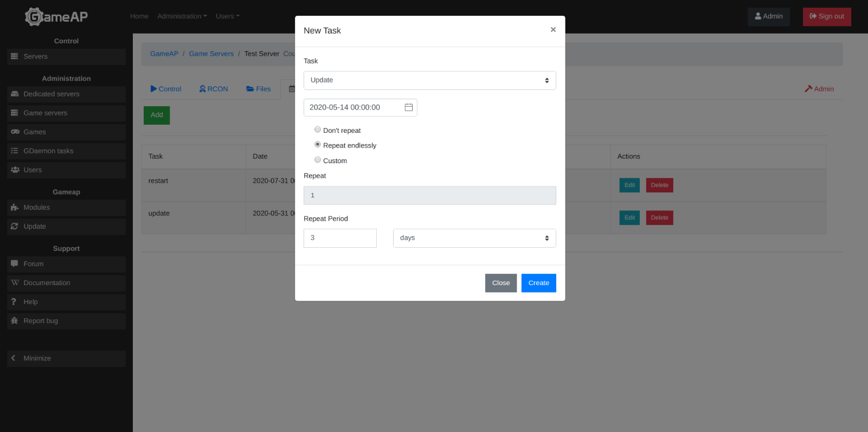Click the Repeat count field

(x=430, y=196)
